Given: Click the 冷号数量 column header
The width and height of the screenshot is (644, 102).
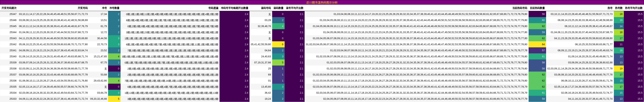Looking at the screenshot, I should 114,8.
